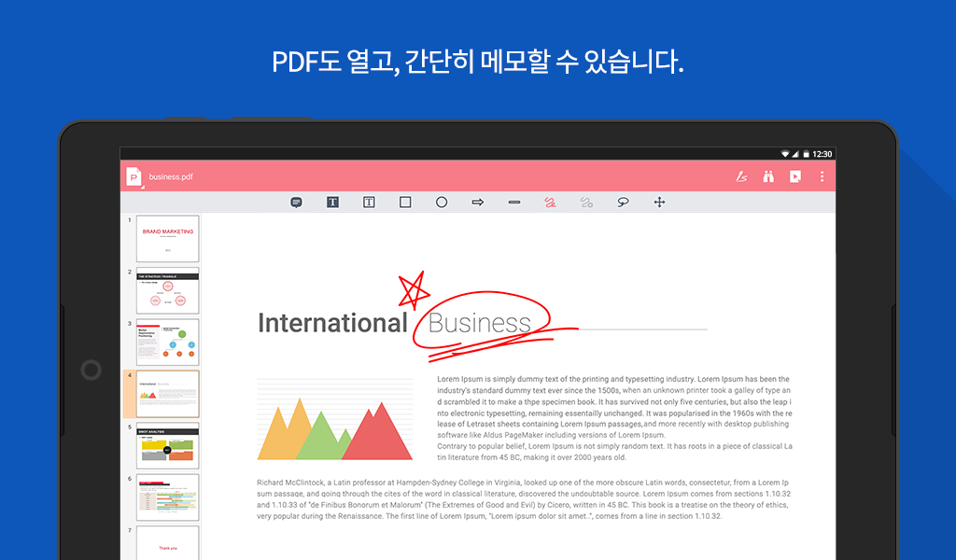
Task: Click the 12:30 clock in status bar
Action: coord(822,154)
